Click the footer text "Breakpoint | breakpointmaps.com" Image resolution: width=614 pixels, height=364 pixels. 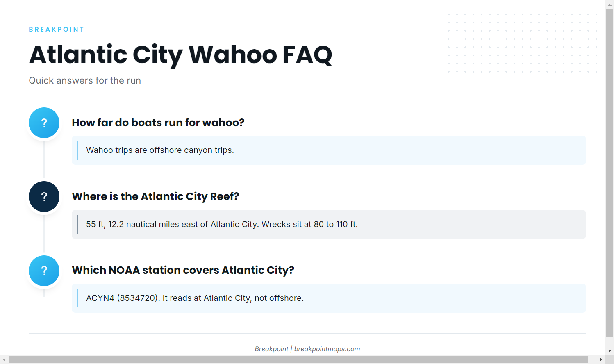[307, 349]
